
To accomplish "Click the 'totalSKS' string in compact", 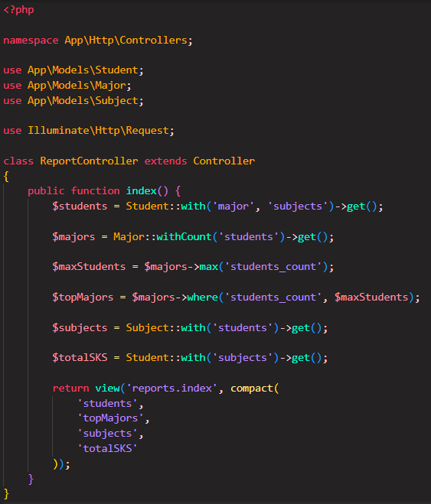I will (107, 448).
